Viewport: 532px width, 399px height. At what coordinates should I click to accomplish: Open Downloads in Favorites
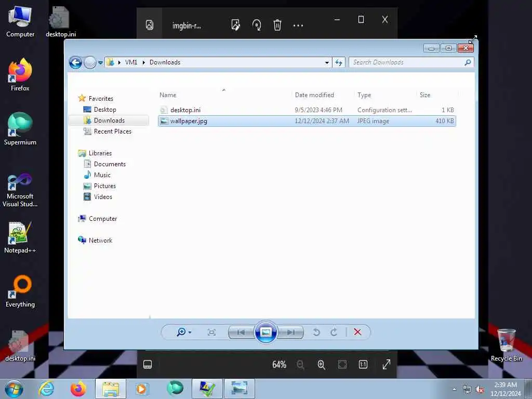click(109, 121)
